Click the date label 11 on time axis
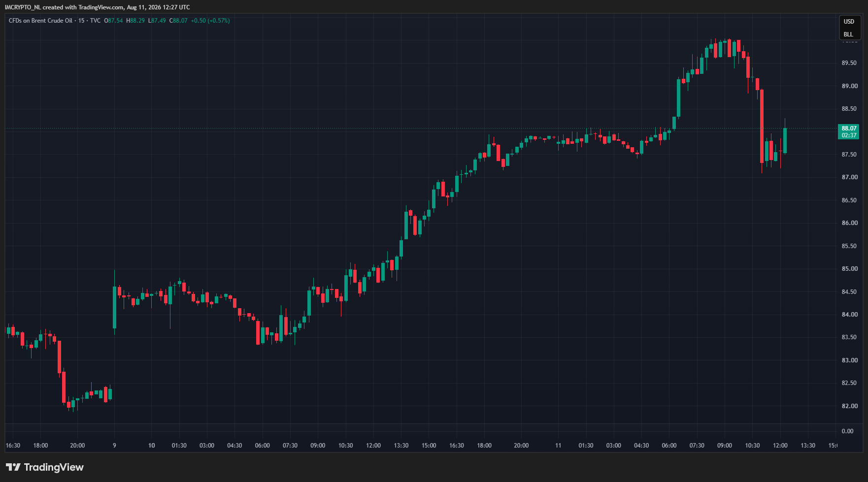This screenshot has height=482, width=868. point(558,446)
